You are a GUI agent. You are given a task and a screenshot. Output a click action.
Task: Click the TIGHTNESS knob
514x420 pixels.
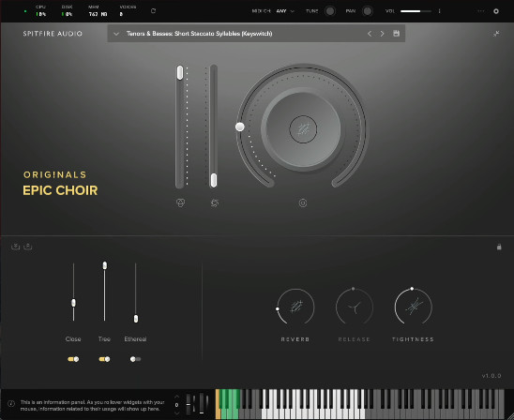(413, 307)
